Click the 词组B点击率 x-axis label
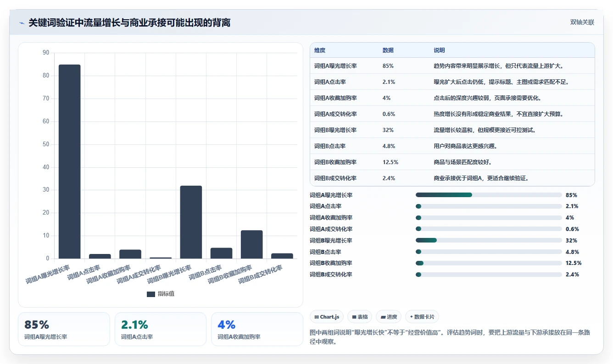 (x=205, y=272)
